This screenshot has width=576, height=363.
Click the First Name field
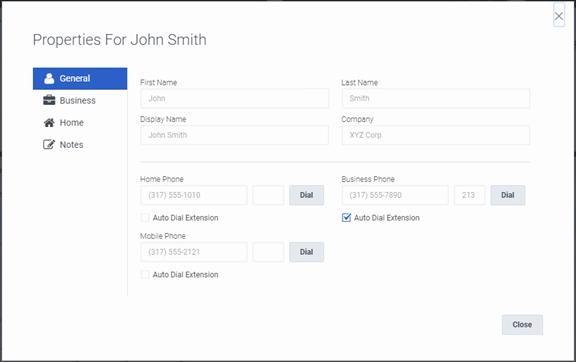point(234,98)
